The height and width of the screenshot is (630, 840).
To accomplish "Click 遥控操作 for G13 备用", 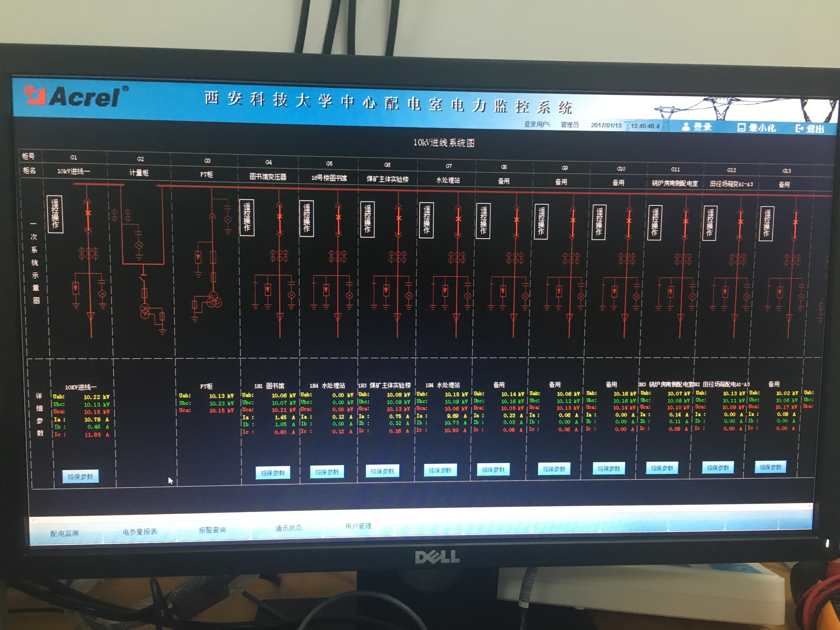I will coord(766,224).
